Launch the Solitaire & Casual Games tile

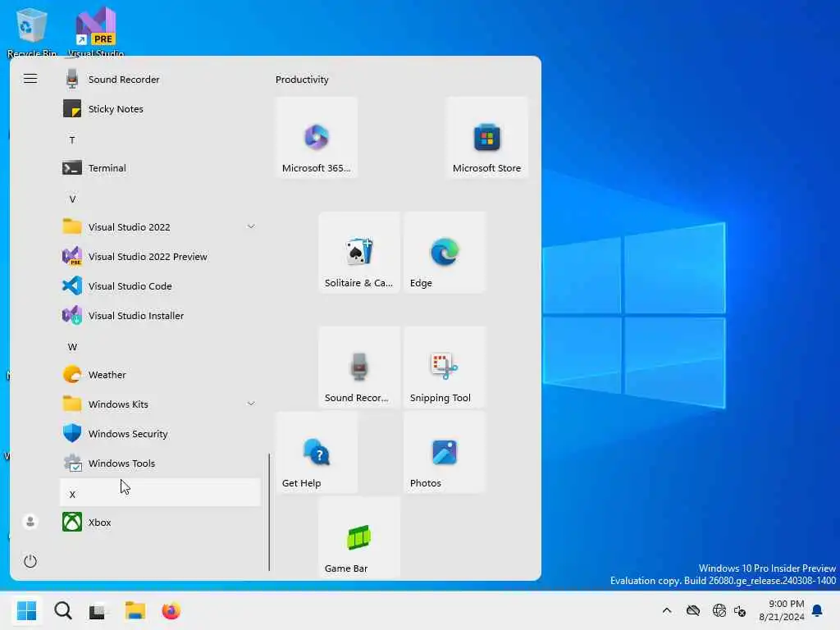[359, 253]
